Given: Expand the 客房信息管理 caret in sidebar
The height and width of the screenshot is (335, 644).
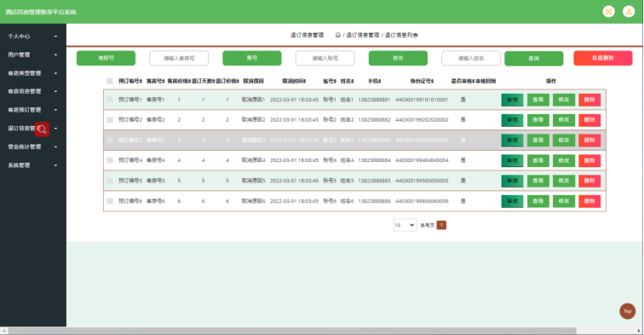Looking at the screenshot, I should coord(56,91).
